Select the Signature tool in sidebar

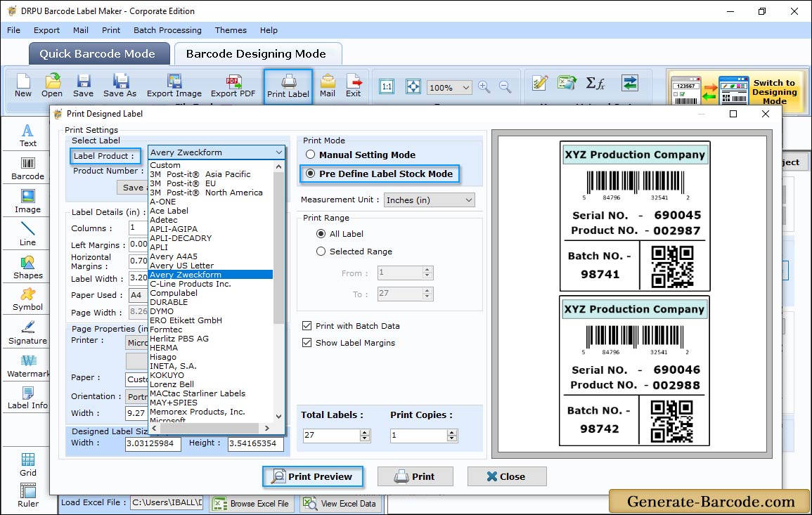click(27, 333)
